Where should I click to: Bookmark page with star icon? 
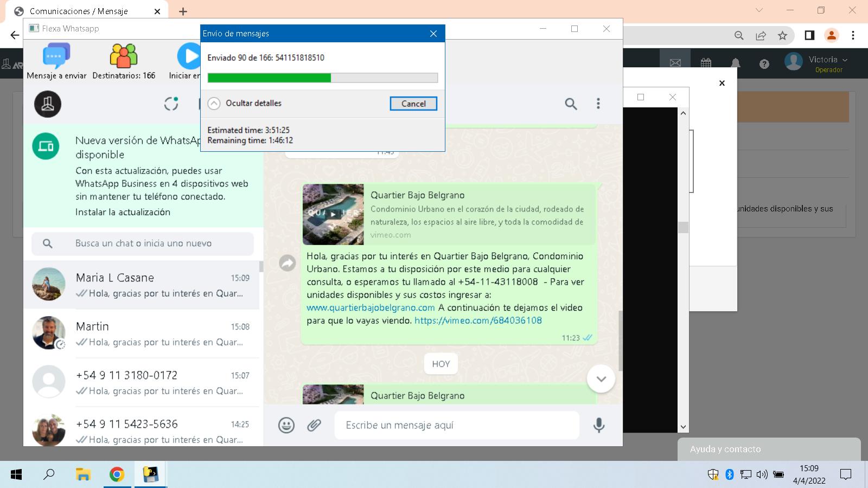(782, 35)
